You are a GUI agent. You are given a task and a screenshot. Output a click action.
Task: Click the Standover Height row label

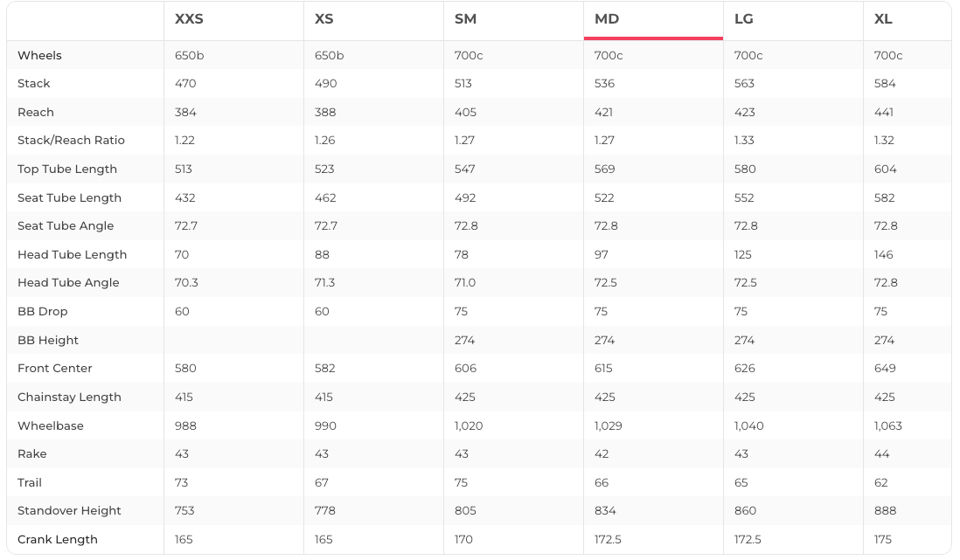click(71, 510)
